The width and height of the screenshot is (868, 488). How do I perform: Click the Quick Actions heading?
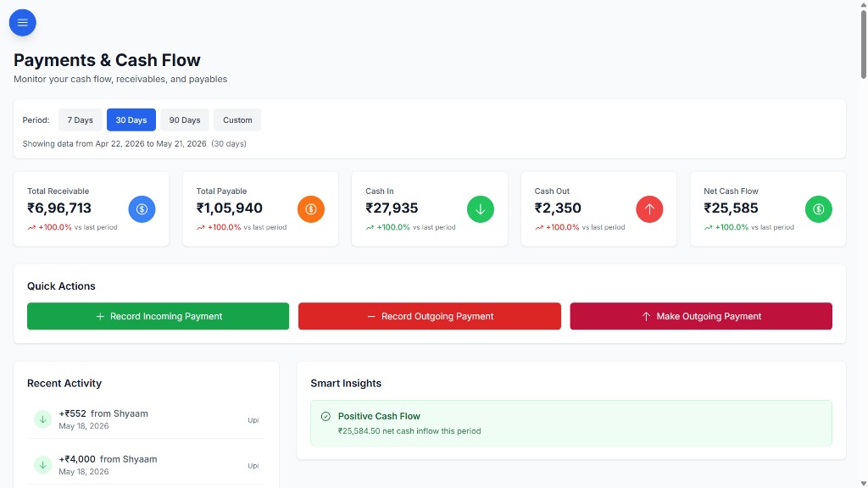61,286
